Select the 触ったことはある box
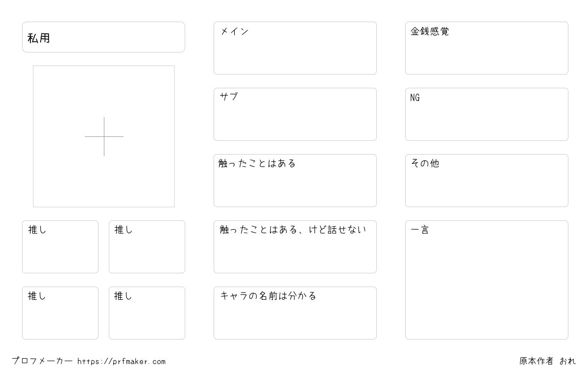The height and width of the screenshot is (368, 588). tap(295, 181)
